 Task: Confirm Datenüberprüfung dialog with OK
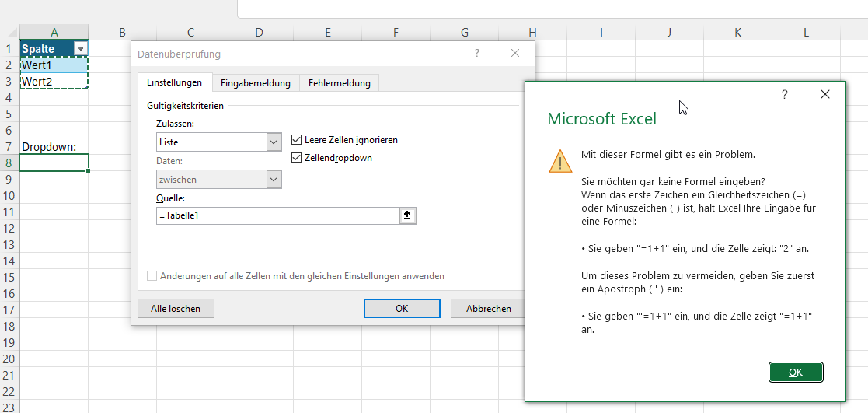click(402, 309)
